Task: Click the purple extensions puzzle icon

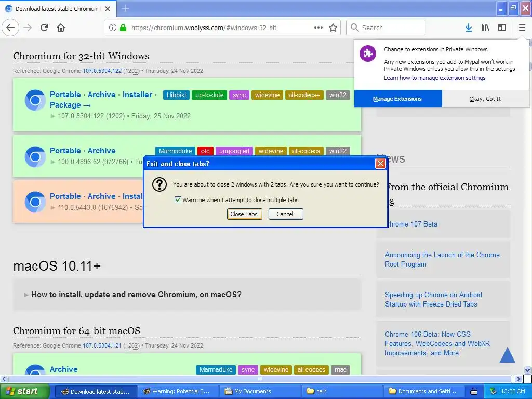Action: [x=368, y=54]
